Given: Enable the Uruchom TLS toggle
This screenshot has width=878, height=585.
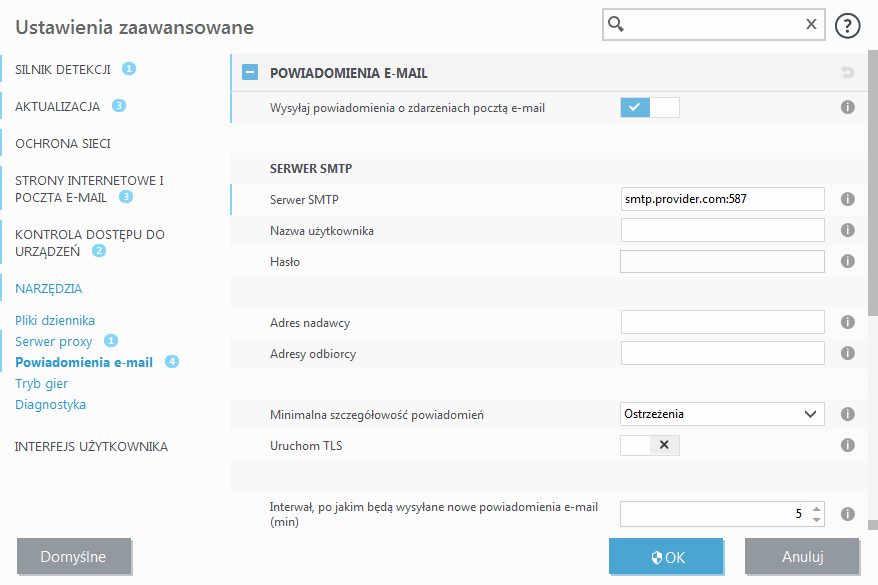Looking at the screenshot, I should [x=650, y=445].
